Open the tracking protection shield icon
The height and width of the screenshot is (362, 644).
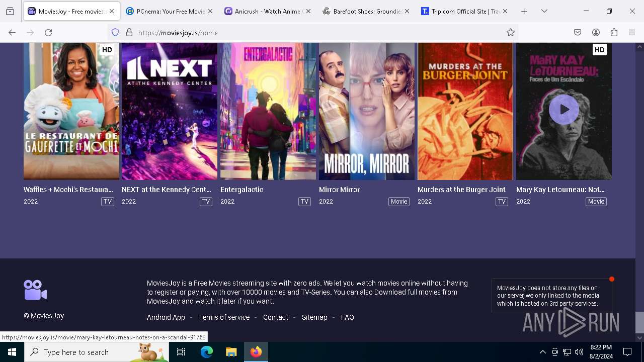[115, 32]
